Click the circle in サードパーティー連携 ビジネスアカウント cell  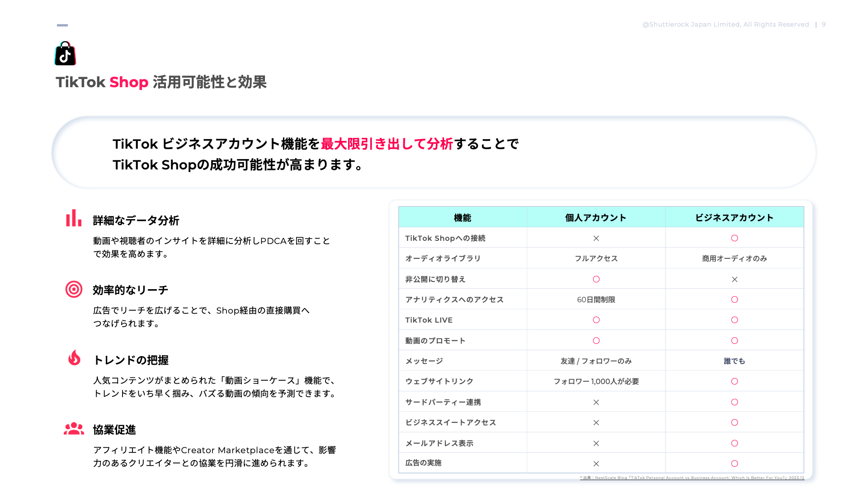[735, 402]
